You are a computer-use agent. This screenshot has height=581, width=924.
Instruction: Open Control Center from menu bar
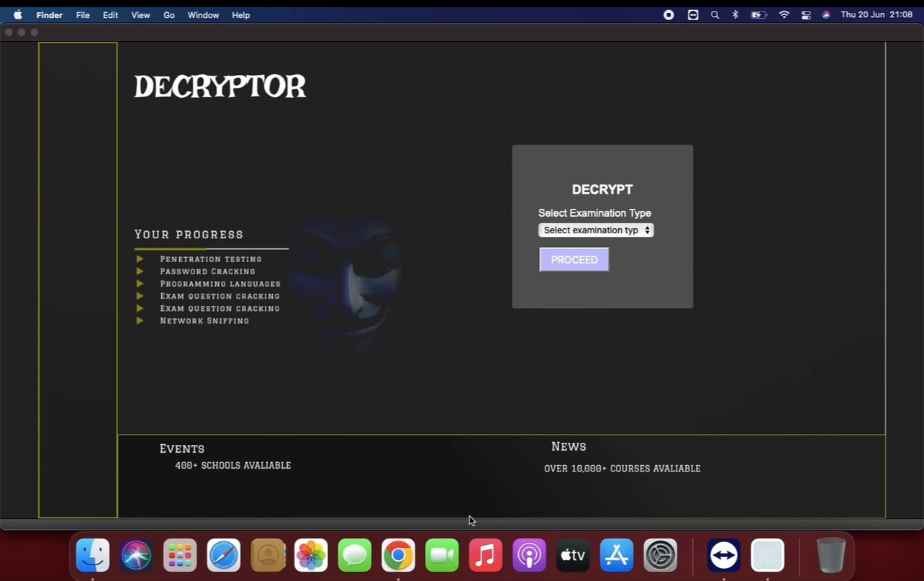[806, 15]
